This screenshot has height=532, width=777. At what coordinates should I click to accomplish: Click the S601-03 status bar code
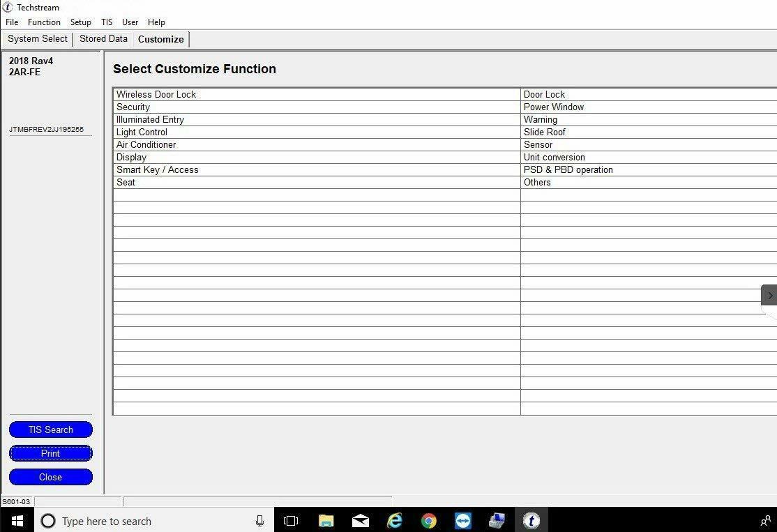[16, 501]
